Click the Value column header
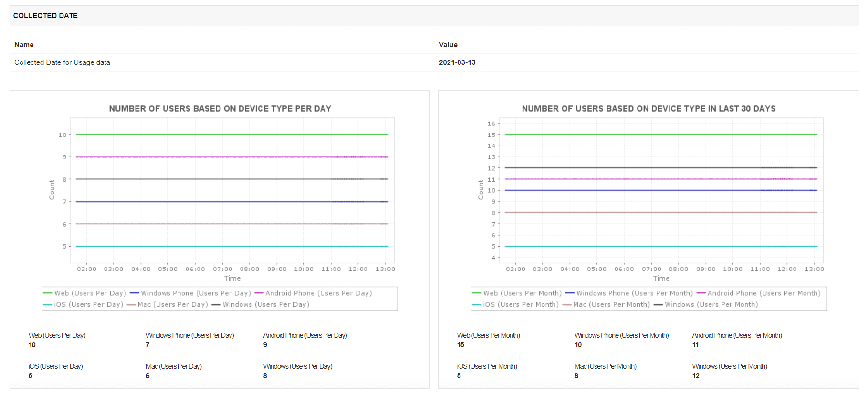Image resolution: width=868 pixels, height=395 pixels. 448,45
